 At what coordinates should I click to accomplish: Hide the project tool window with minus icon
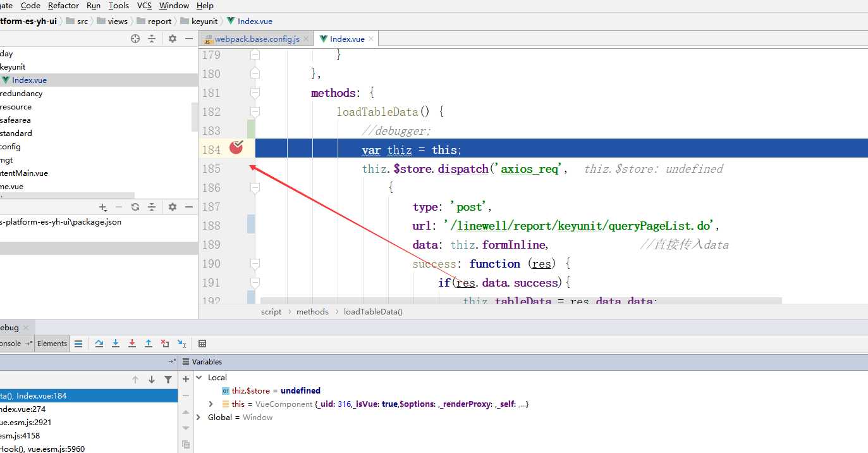pyautogui.click(x=188, y=39)
